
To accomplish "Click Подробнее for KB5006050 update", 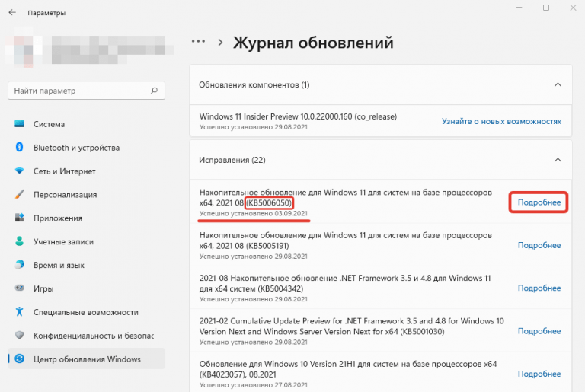I will 539,202.
